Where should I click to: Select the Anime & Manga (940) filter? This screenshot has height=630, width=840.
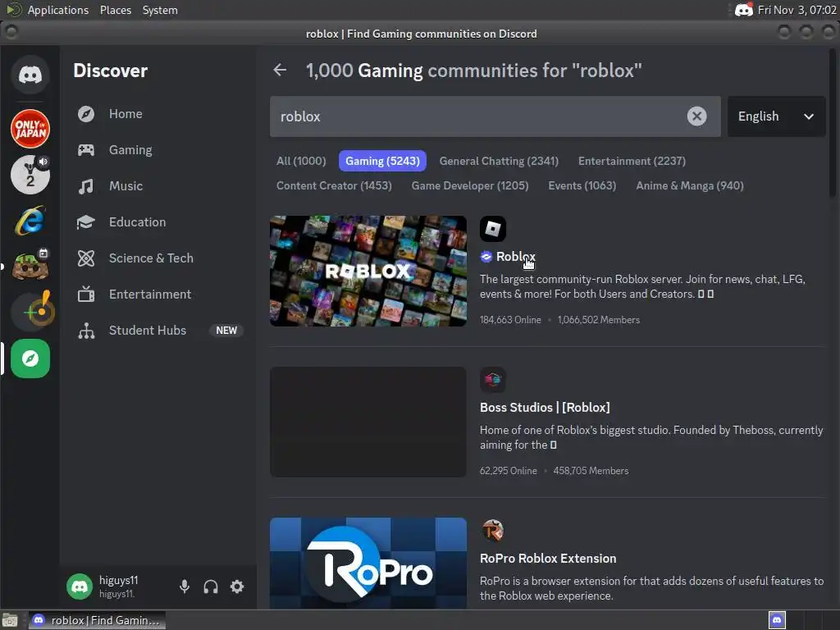pyautogui.click(x=689, y=185)
